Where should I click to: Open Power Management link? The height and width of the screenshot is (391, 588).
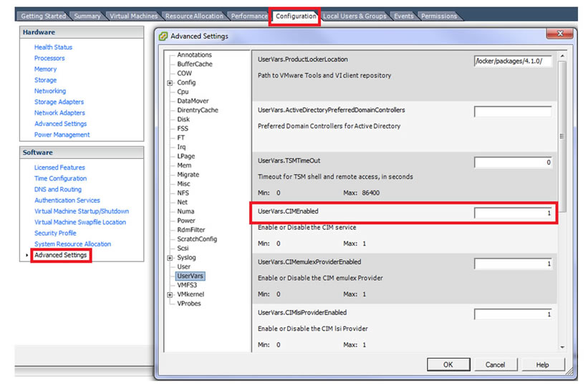tap(62, 135)
